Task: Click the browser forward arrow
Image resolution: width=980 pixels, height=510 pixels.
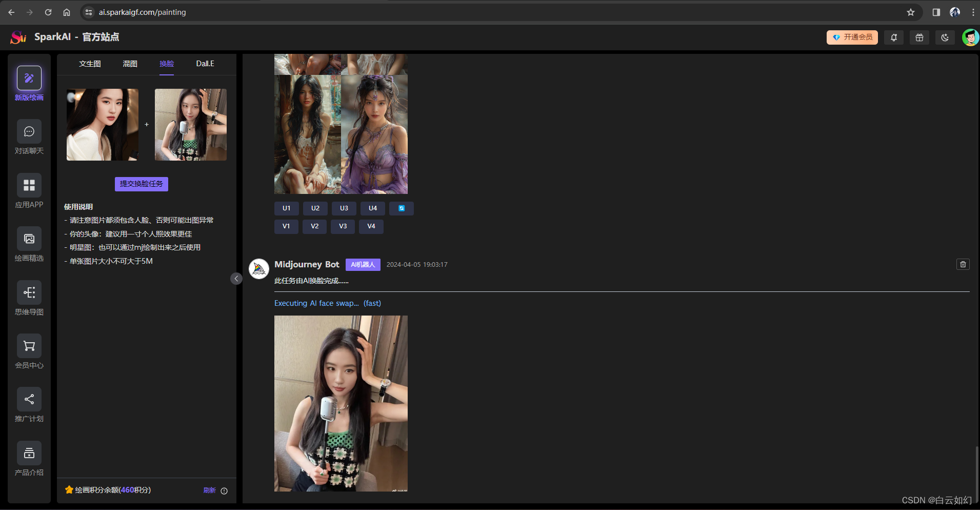Action: tap(30, 12)
